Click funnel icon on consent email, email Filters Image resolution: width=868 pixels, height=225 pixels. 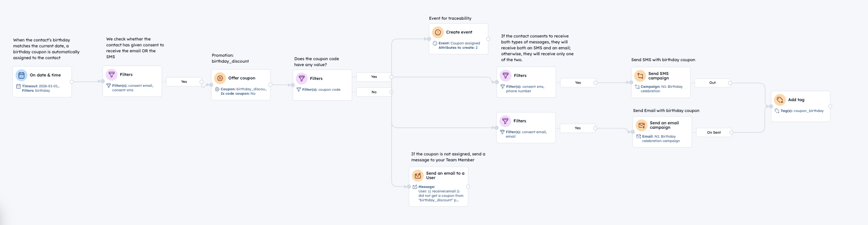point(505,121)
